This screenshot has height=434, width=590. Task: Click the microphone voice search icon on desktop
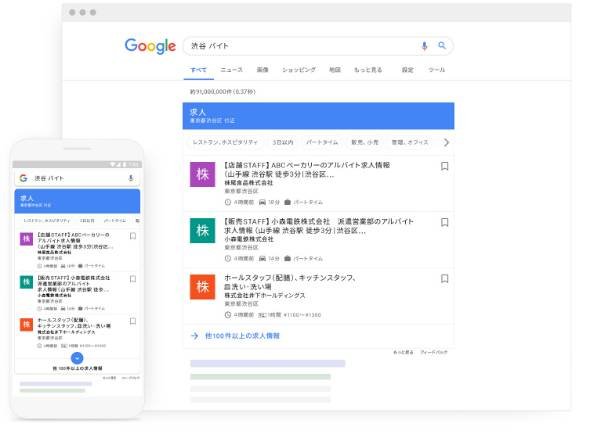tap(424, 46)
